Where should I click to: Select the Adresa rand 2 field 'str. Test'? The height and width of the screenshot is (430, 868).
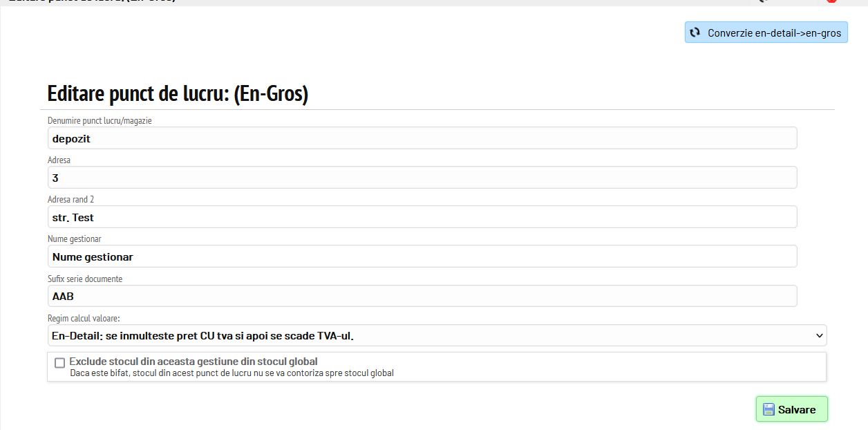tap(422, 217)
